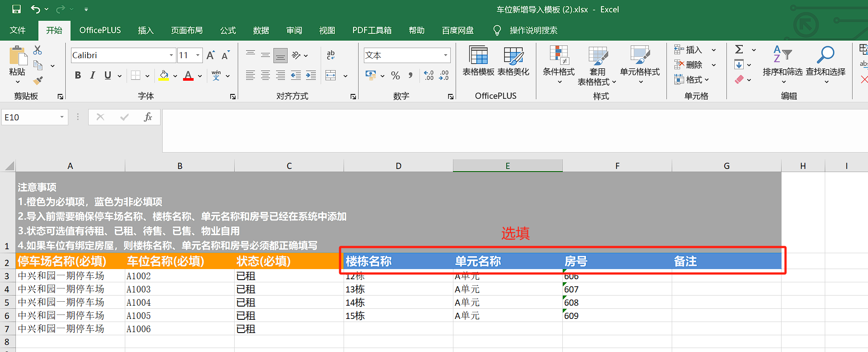Apply cell borders
The image size is (868, 352).
(136, 75)
